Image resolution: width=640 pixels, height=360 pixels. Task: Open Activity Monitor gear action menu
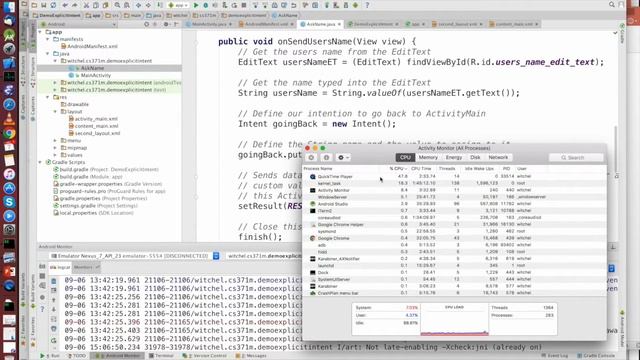tap(343, 158)
